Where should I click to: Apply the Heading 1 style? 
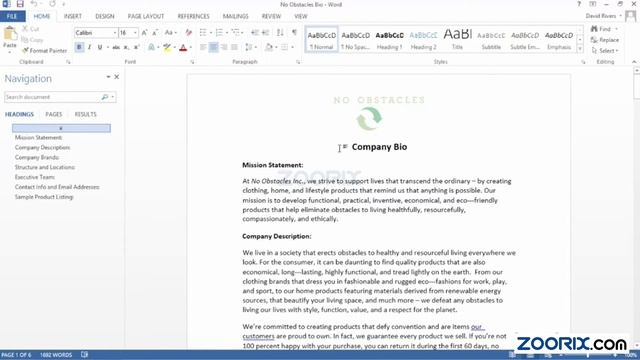(x=389, y=40)
